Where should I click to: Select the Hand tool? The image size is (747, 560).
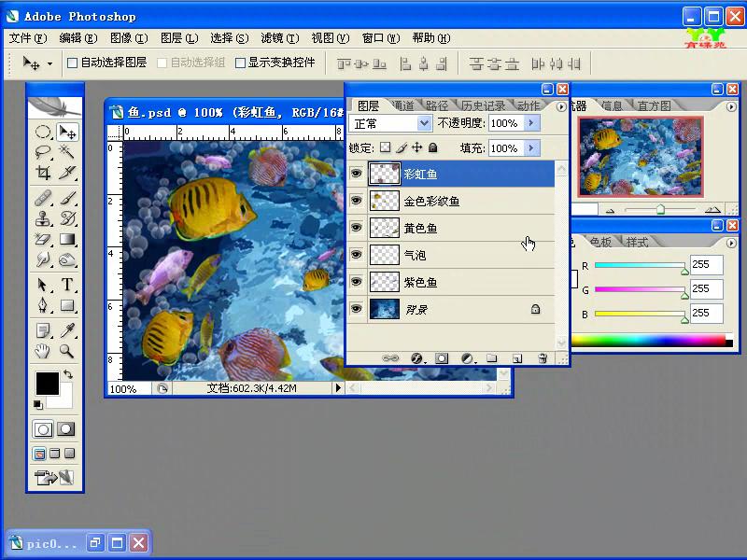click(43, 351)
